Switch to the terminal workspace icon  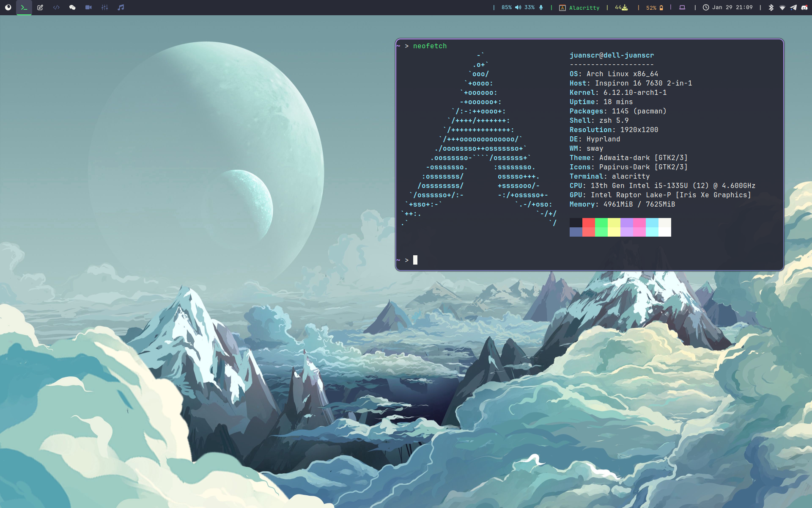coord(24,7)
